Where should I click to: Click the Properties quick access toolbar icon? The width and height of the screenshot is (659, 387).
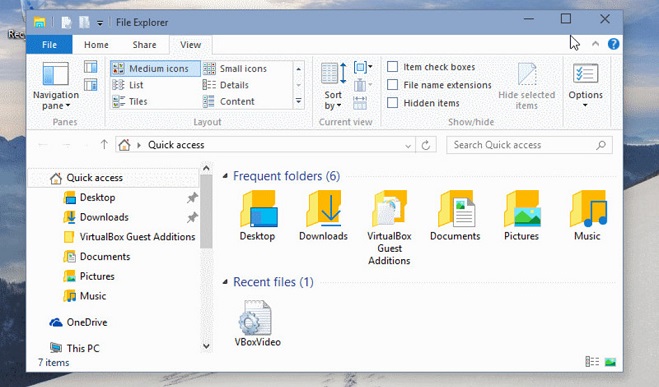66,22
